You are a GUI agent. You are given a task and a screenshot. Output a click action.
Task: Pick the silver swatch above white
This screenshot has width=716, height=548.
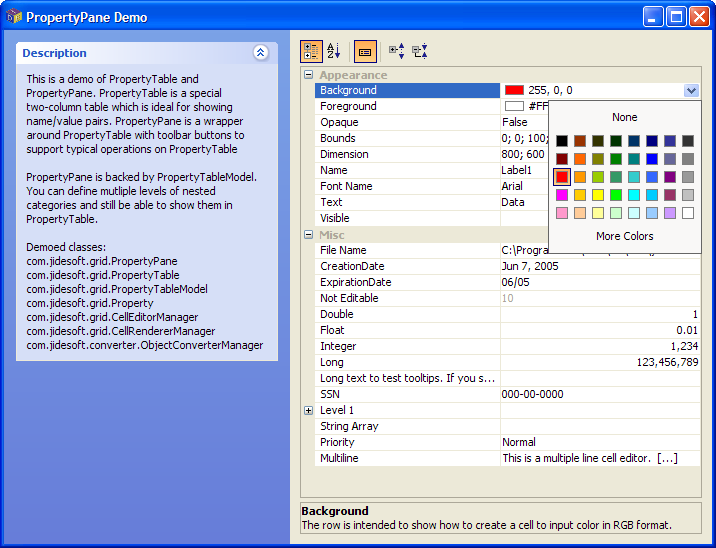(x=688, y=195)
